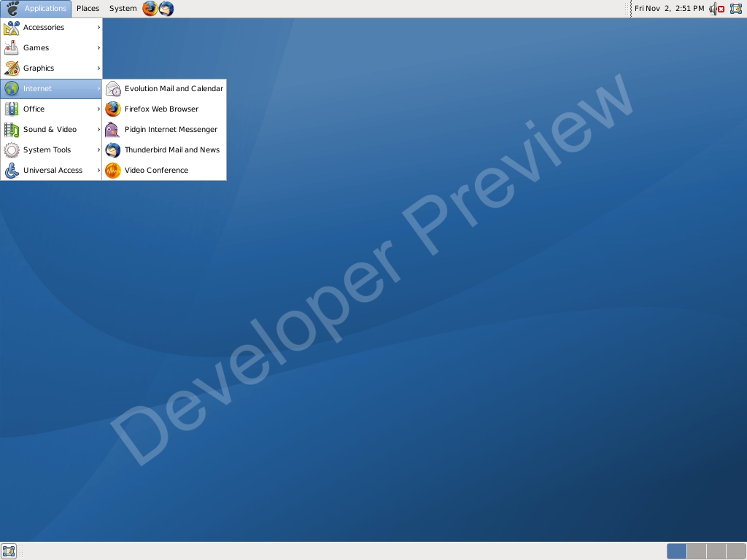The height and width of the screenshot is (560, 747).
Task: Open the System menu
Action: coord(123,9)
